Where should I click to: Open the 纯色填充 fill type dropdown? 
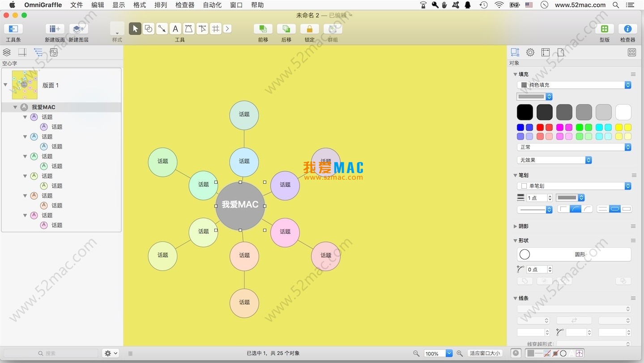574,85
